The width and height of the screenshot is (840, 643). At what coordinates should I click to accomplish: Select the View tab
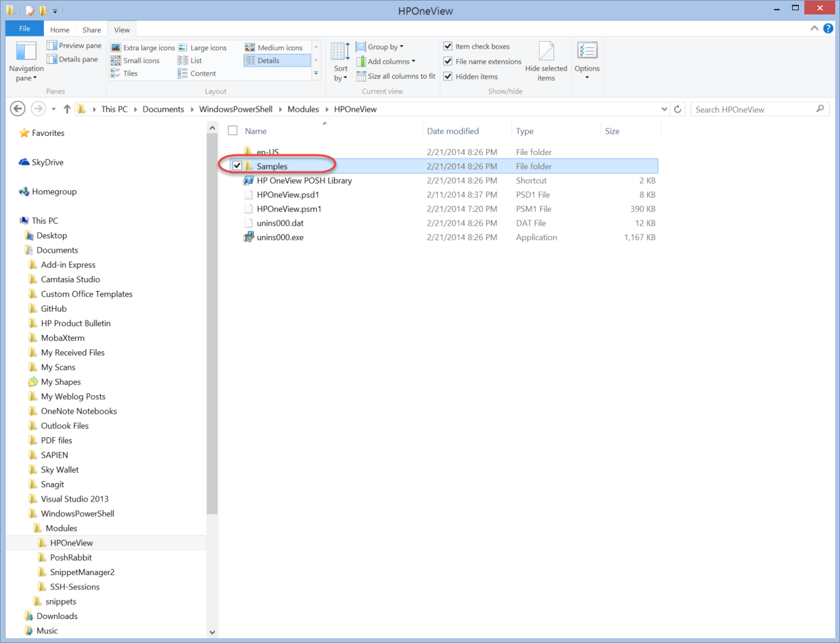pos(122,30)
